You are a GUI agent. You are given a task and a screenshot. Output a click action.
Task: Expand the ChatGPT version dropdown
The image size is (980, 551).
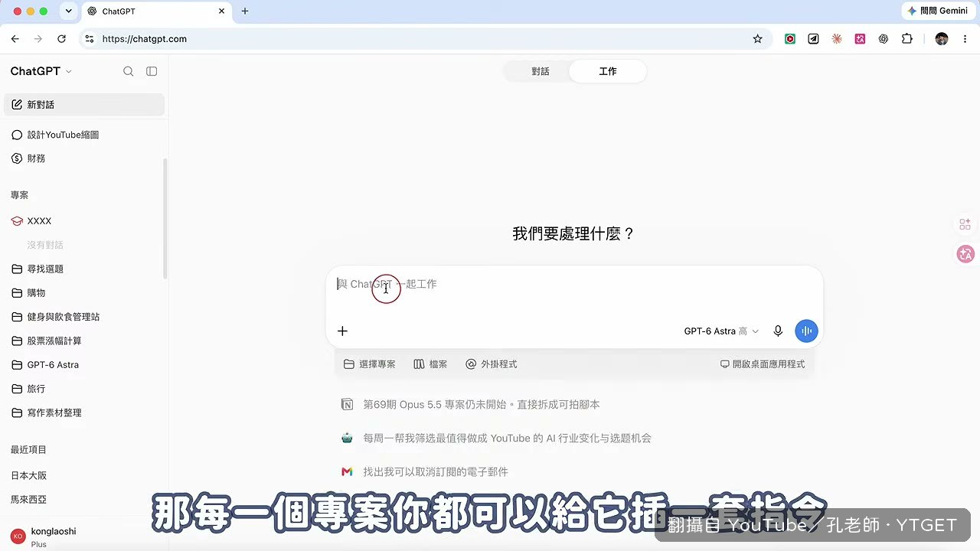[41, 71]
